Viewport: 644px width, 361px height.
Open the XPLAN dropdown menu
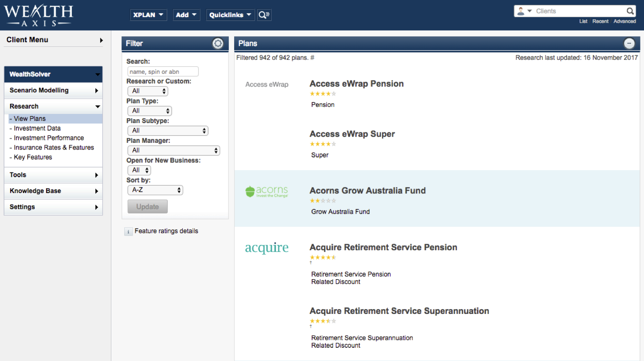pyautogui.click(x=148, y=15)
